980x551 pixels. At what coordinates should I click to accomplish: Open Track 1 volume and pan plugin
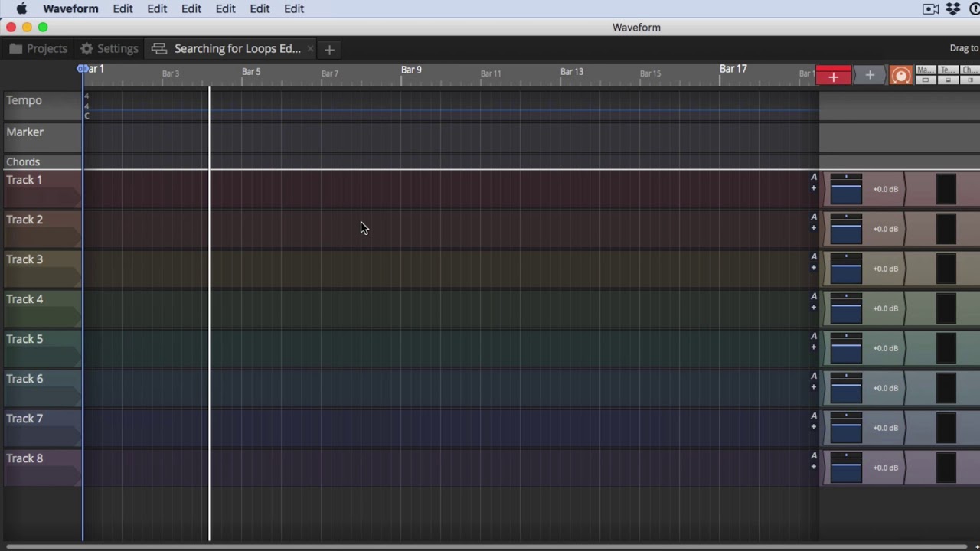[x=846, y=189]
